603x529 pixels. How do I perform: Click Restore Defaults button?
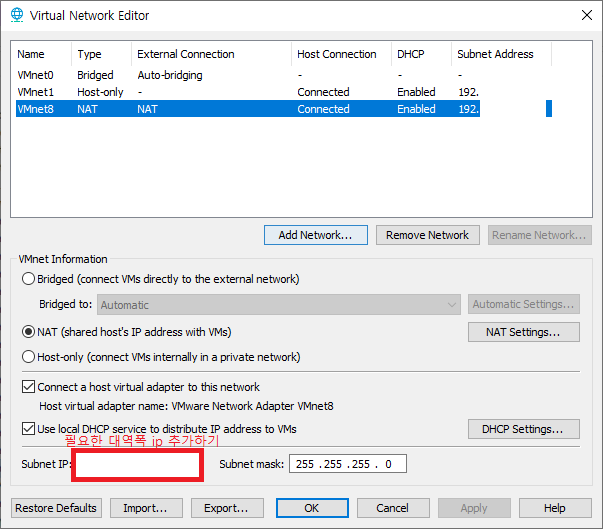(56, 508)
